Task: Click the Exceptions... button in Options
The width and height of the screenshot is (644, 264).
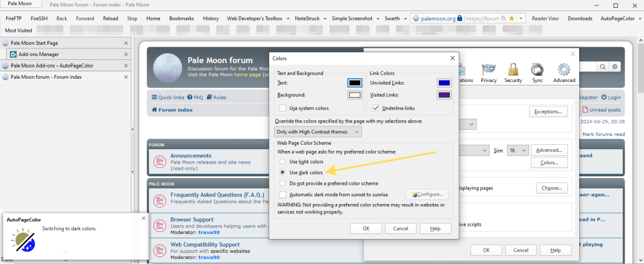Action: pyautogui.click(x=548, y=111)
